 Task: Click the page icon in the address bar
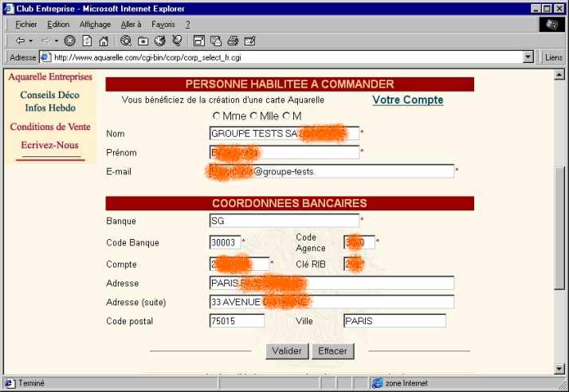(x=45, y=57)
